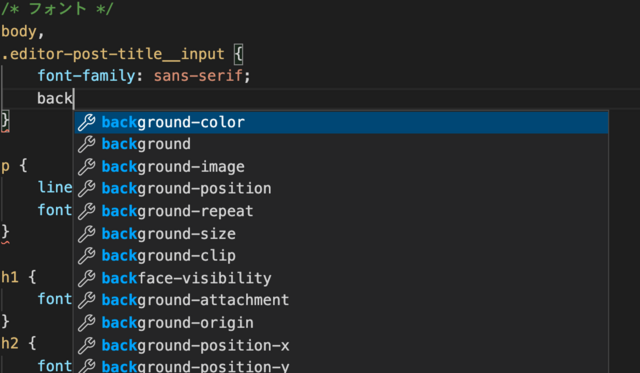Choose the plain background suggestion

click(341, 144)
